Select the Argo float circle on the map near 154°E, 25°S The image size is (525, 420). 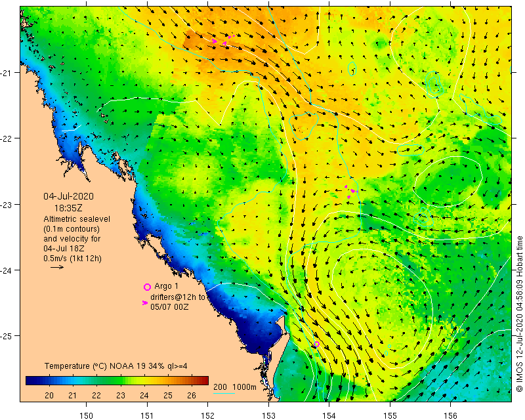click(317, 344)
